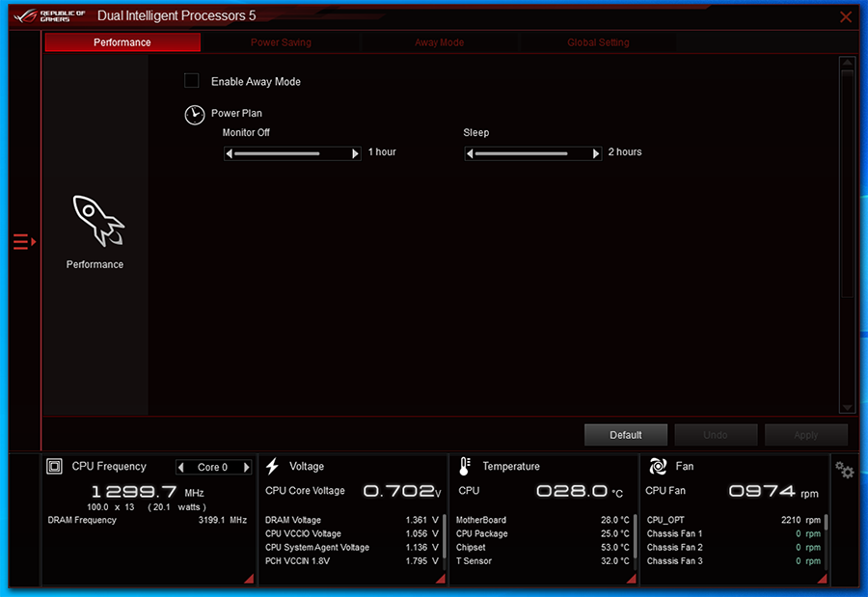Increase the Sleep time with right arrow
868x597 pixels.
click(596, 153)
